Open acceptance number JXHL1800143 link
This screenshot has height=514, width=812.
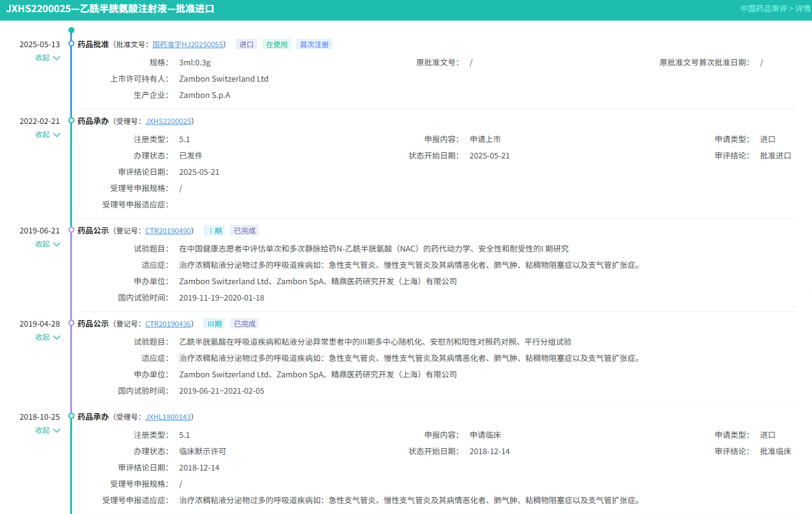pos(168,417)
